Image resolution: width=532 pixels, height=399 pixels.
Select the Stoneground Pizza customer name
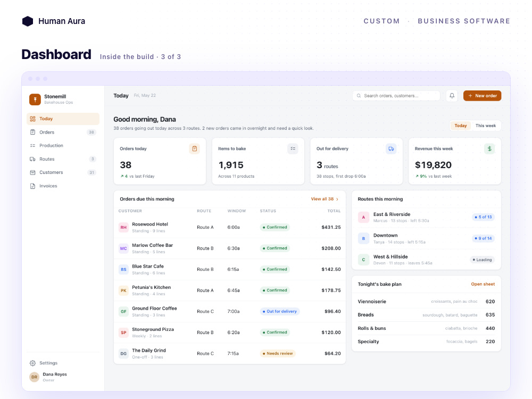153,329
